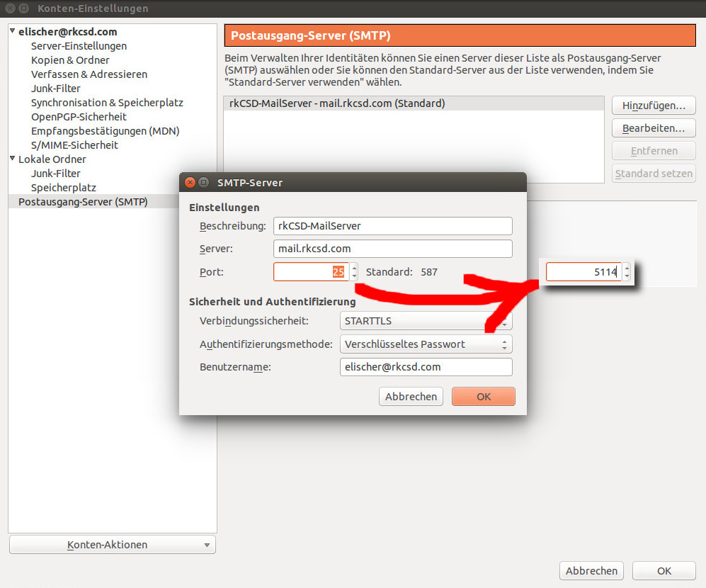
Task: Click Abbrechen in Konten-Einstellungen window
Action: 591,571
